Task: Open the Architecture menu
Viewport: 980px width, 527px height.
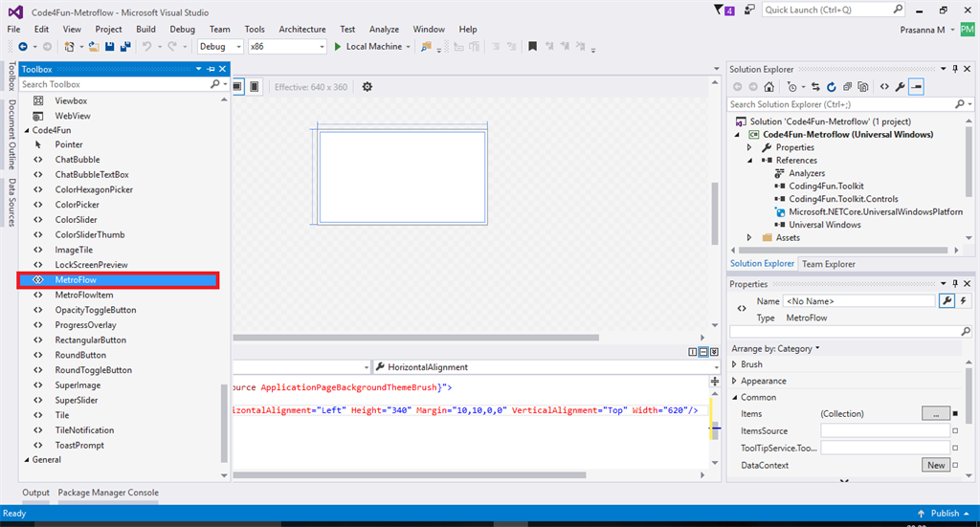Action: [301, 30]
